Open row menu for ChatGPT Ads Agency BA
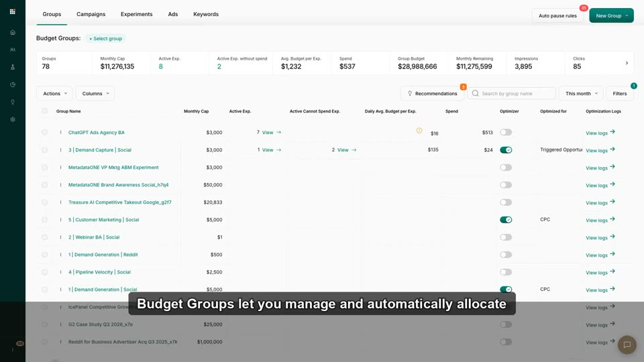This screenshot has width=644, height=362. pos(60,133)
